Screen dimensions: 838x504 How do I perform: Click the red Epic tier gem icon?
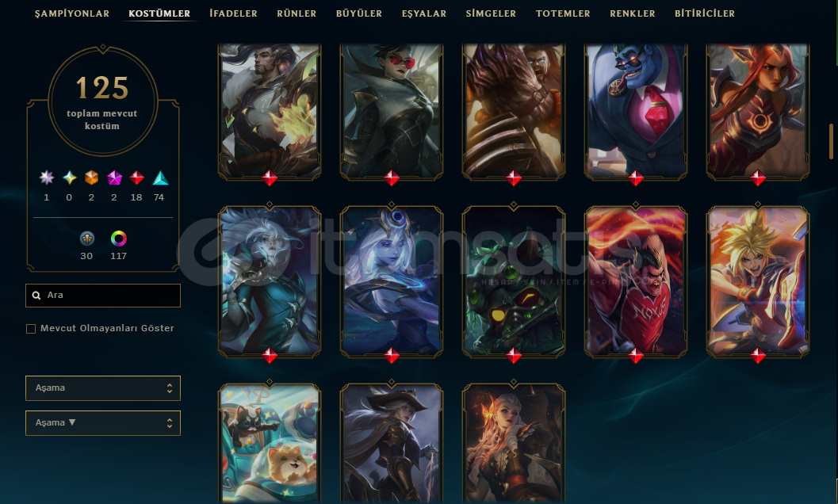[x=137, y=178]
